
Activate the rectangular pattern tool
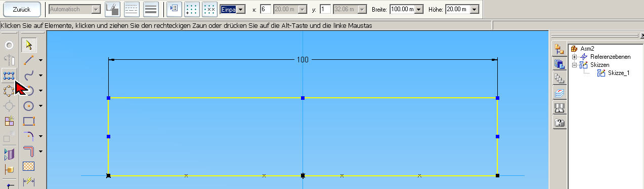coord(9,75)
